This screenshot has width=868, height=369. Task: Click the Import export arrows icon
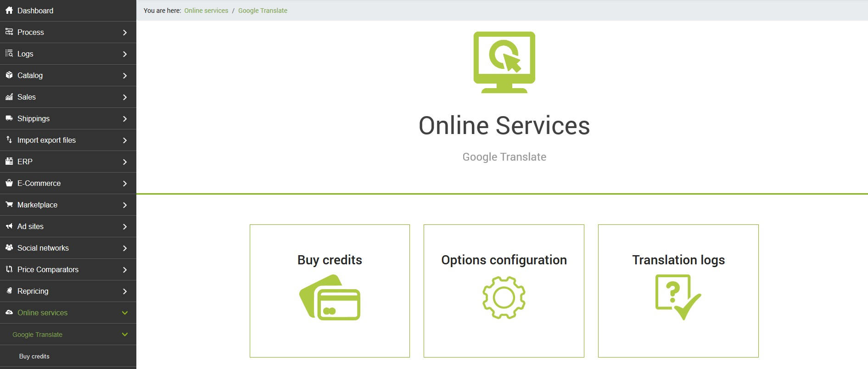[9, 140]
